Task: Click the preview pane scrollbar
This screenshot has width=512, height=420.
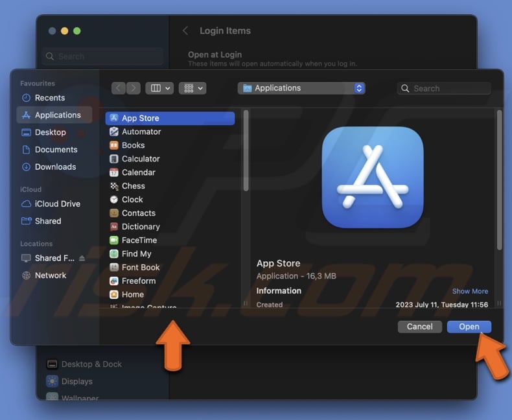Action: point(499,180)
